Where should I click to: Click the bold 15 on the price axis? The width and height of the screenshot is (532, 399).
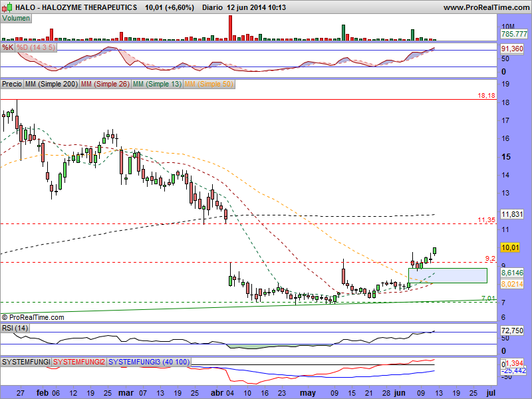pos(506,157)
